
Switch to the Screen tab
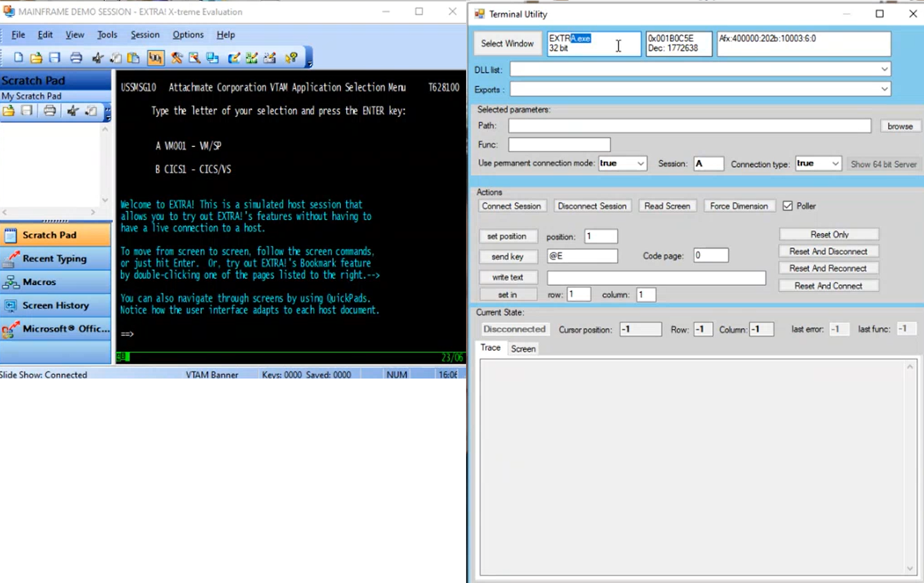[x=523, y=349]
